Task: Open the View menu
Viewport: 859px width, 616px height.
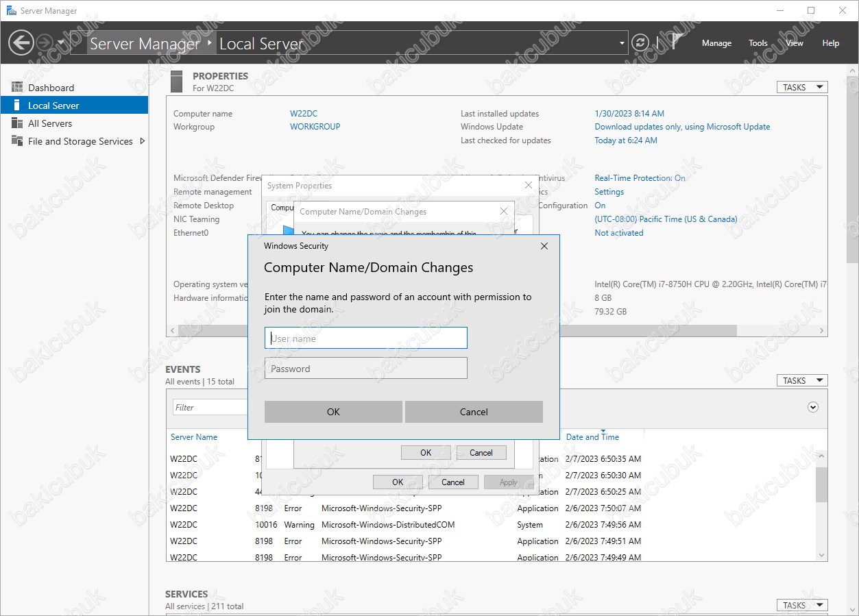Action: tap(795, 42)
